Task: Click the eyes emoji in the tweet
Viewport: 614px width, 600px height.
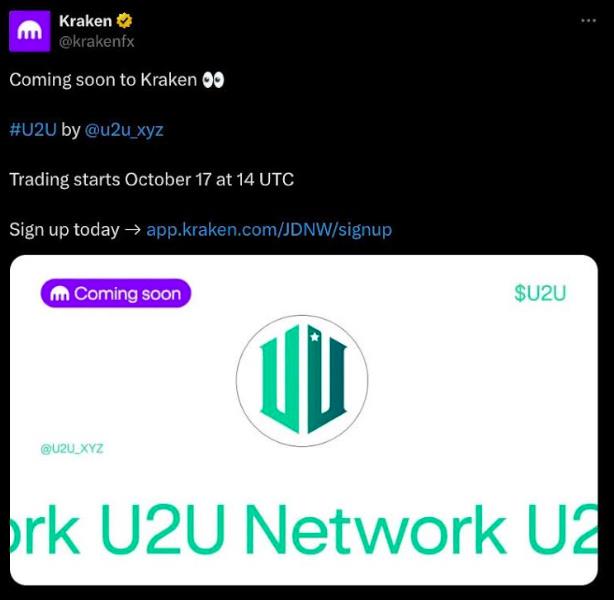Action: 213,80
